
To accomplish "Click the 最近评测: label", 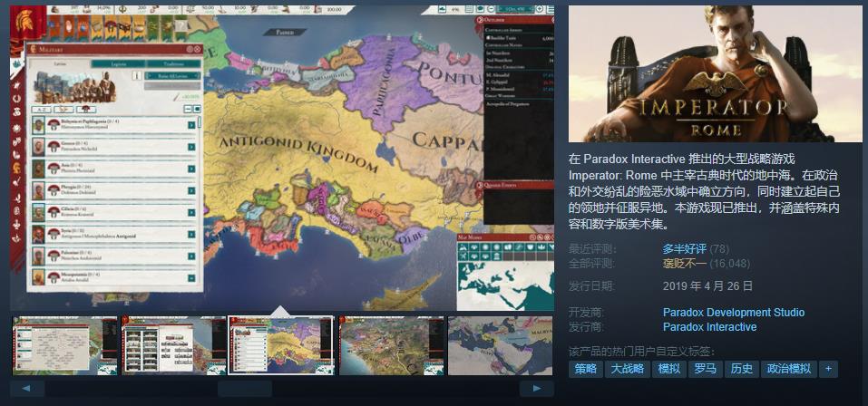I will coord(591,249).
